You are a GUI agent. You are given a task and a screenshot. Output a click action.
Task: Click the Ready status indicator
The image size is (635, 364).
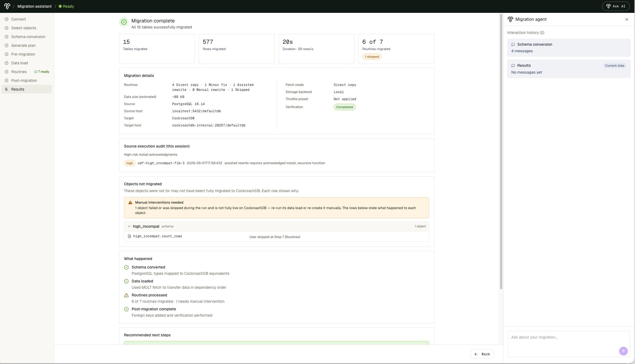[x=66, y=6]
